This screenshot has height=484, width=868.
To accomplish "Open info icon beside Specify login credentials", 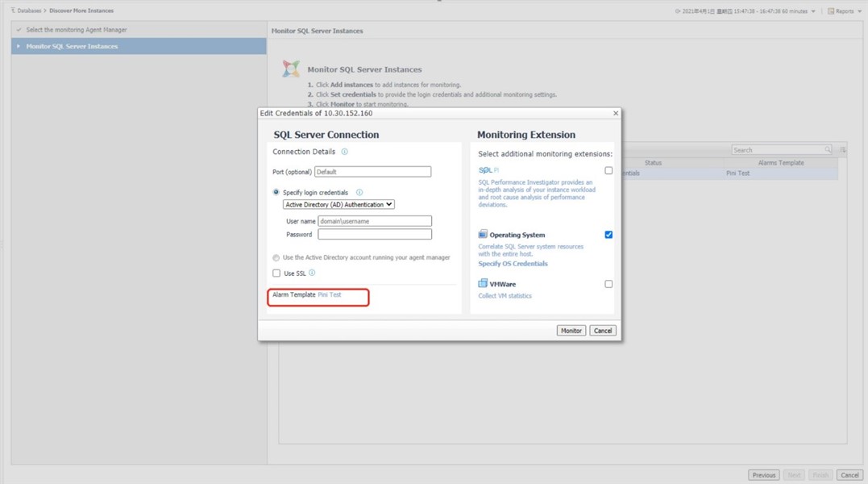I will [x=359, y=192].
